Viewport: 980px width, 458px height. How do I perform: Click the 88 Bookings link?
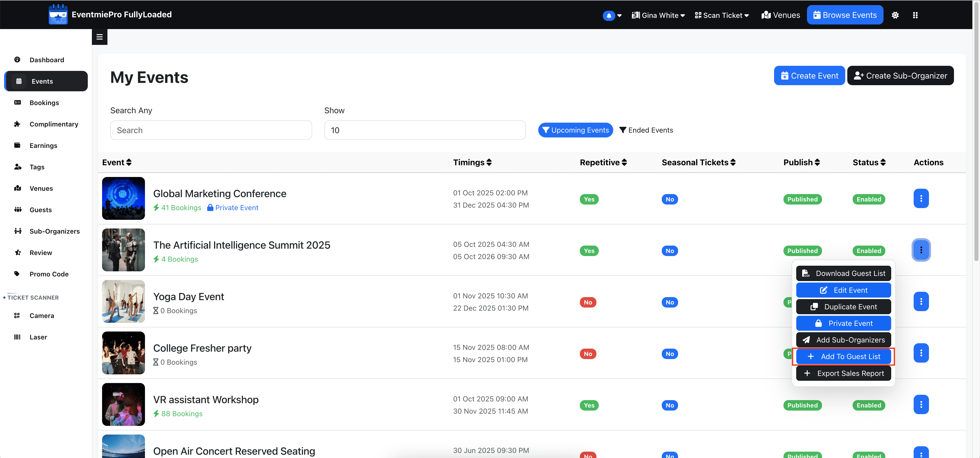(178, 414)
